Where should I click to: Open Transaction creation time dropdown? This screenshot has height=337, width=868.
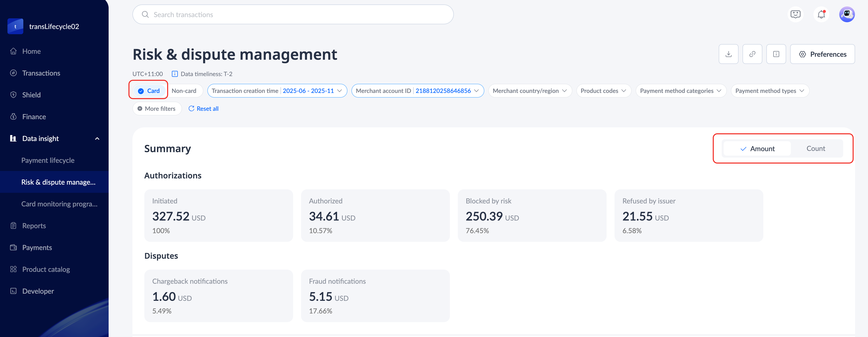[x=277, y=91]
